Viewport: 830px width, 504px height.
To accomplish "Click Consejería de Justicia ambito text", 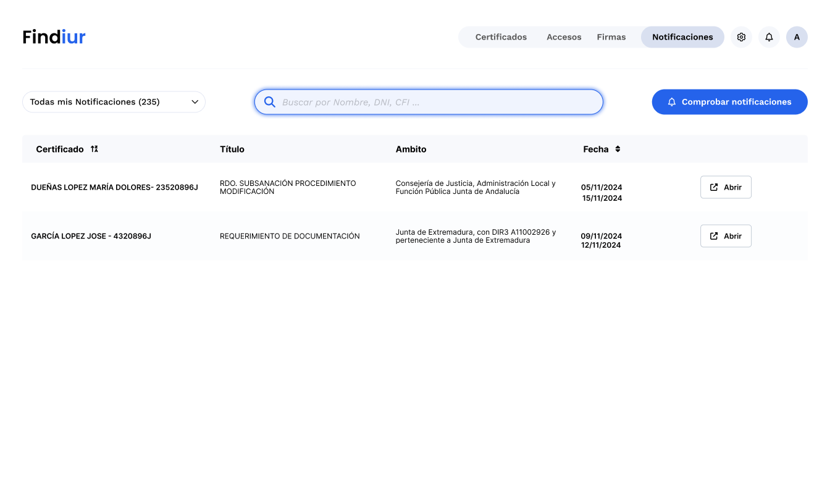I will (x=476, y=187).
